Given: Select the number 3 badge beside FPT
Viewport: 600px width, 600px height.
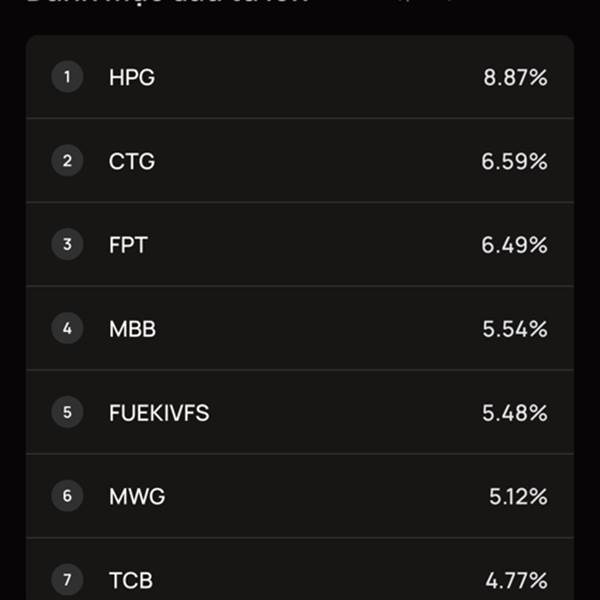Looking at the screenshot, I should (67, 245).
